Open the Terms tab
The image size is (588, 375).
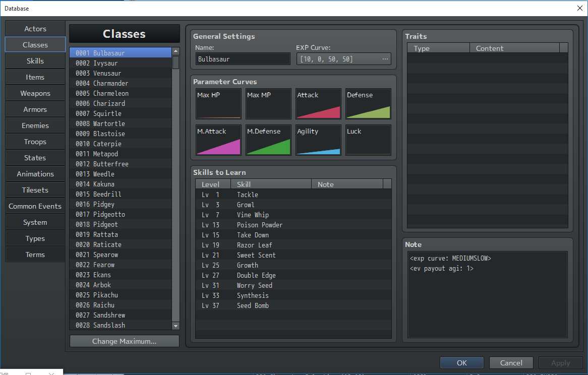coord(35,255)
